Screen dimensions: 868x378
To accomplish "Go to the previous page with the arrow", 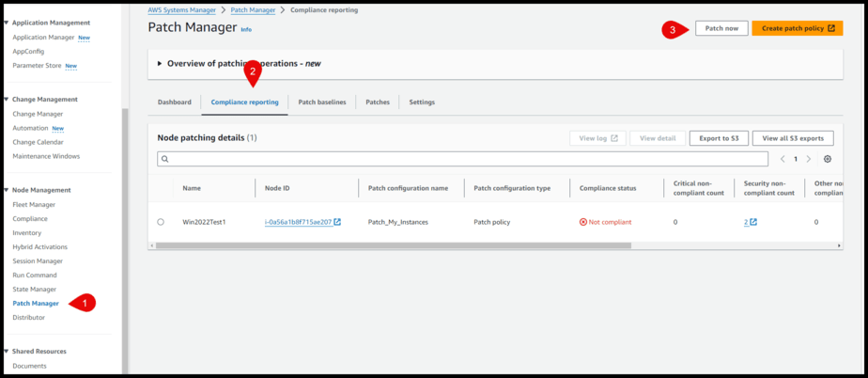I will 783,159.
